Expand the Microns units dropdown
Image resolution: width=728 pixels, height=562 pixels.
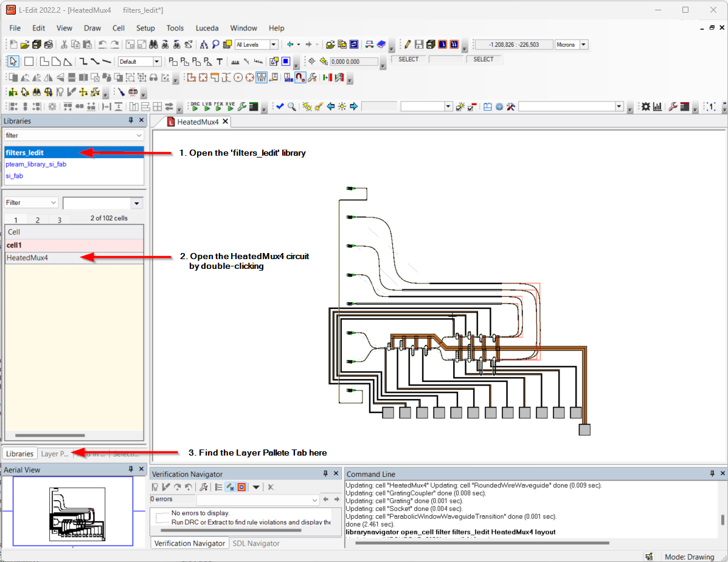coord(584,44)
